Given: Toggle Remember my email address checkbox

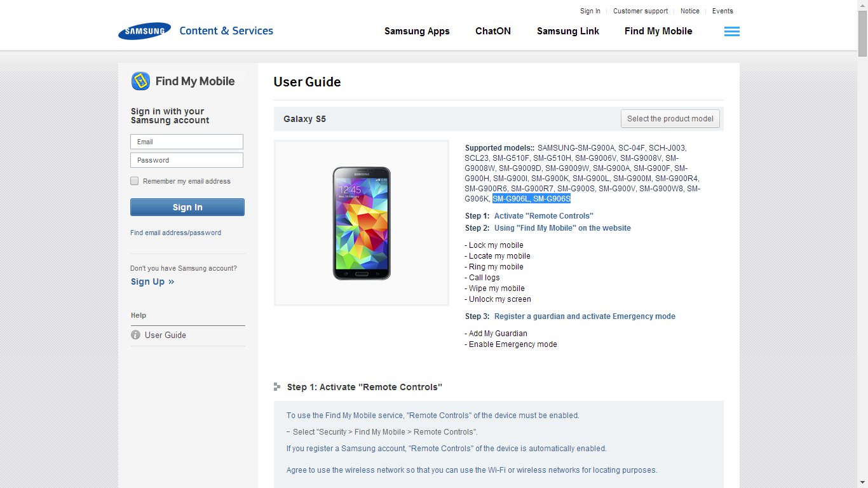Looking at the screenshot, I should [135, 181].
